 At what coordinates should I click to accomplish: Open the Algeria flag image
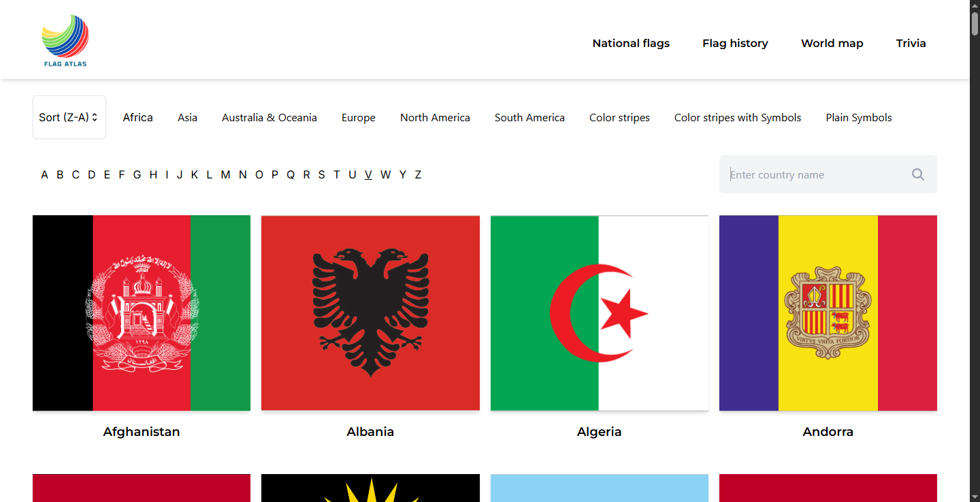tap(600, 313)
